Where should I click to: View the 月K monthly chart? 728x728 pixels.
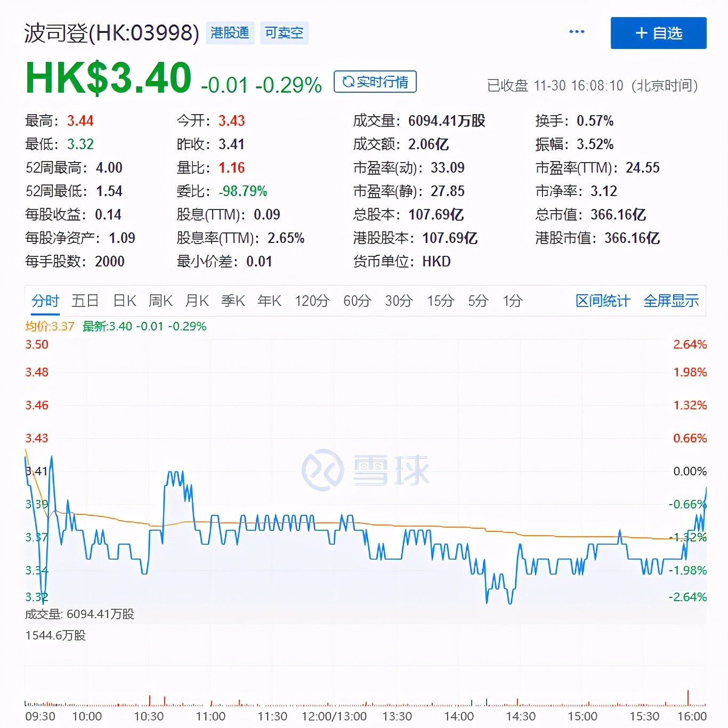click(197, 301)
